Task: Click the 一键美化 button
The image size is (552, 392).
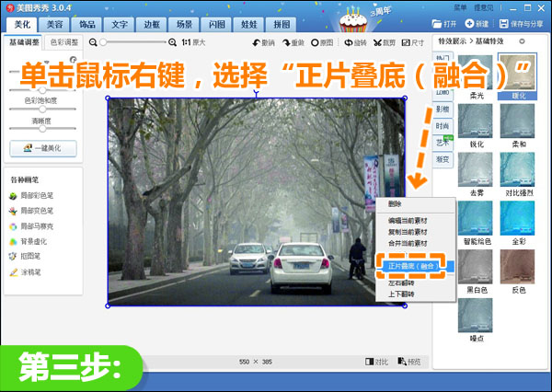Action: coord(43,148)
